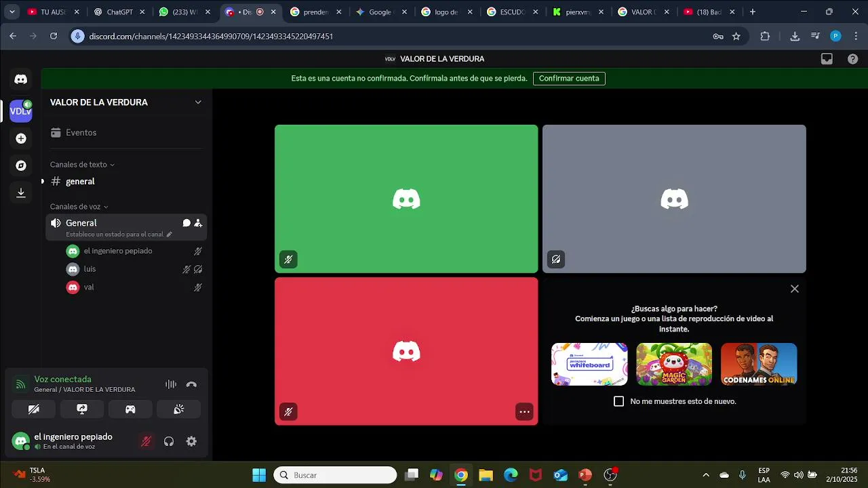This screenshot has width=868, height=488.
Task: Start an activity with controller icon
Action: [130, 409]
